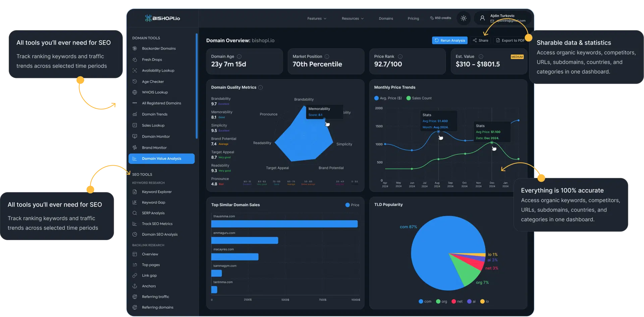Click the macayres.com sales bar
Screen dimensions: 644x317
click(x=235, y=257)
